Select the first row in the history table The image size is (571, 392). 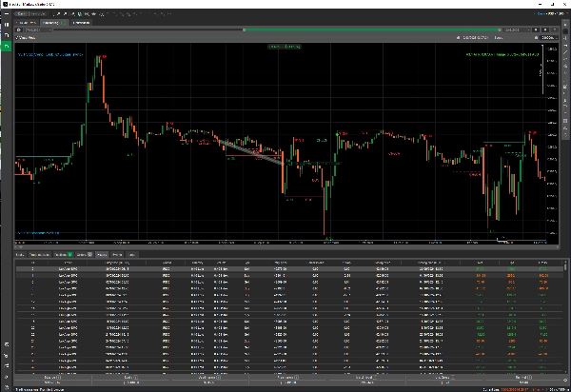click(x=289, y=269)
